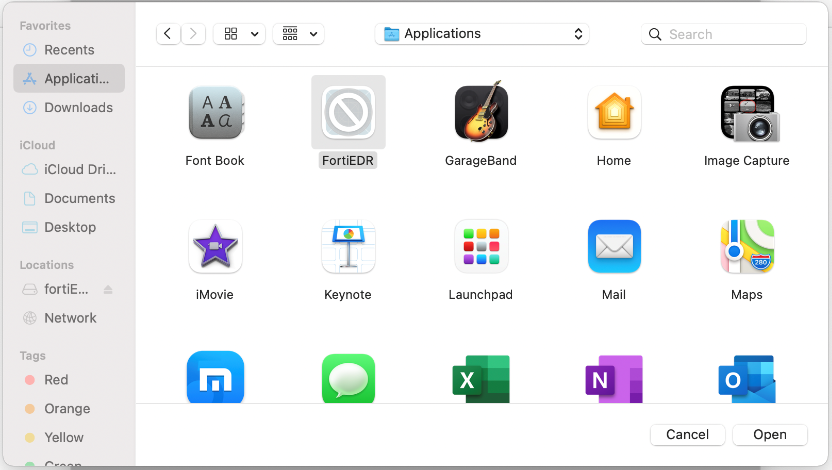Select the Messages app icon
The height and width of the screenshot is (470, 832).
pos(348,378)
